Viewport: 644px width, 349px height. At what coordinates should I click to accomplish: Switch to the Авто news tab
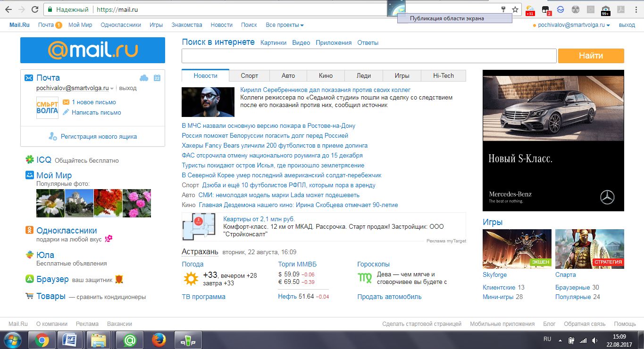pos(288,75)
